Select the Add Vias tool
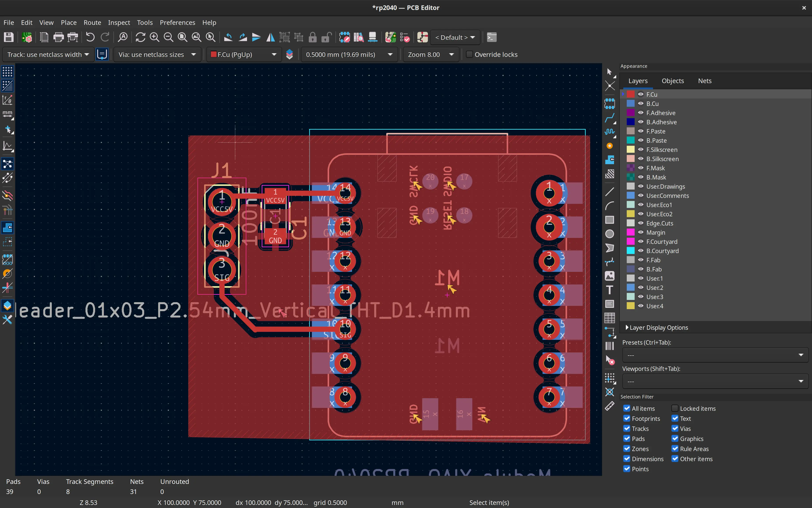The height and width of the screenshot is (508, 812). pyautogui.click(x=609, y=146)
